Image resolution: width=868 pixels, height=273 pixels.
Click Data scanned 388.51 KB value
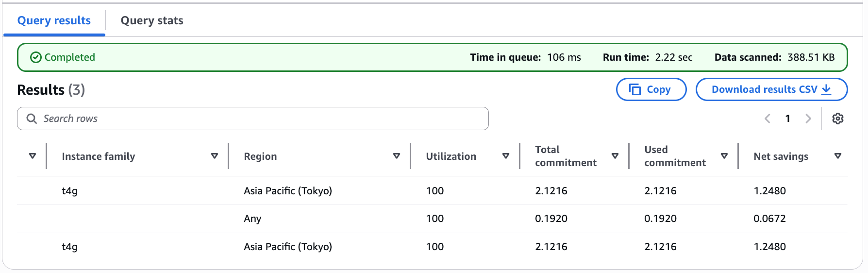[811, 57]
